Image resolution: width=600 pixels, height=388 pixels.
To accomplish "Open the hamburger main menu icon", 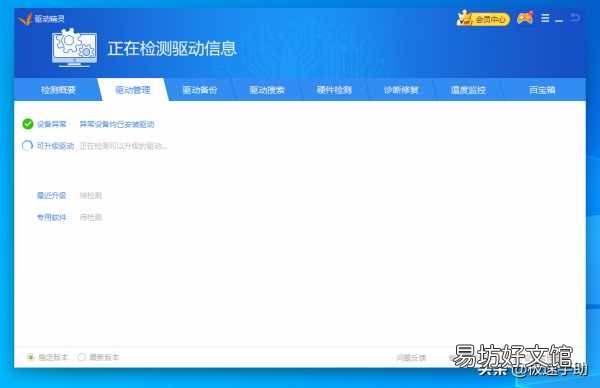I will coord(545,18).
